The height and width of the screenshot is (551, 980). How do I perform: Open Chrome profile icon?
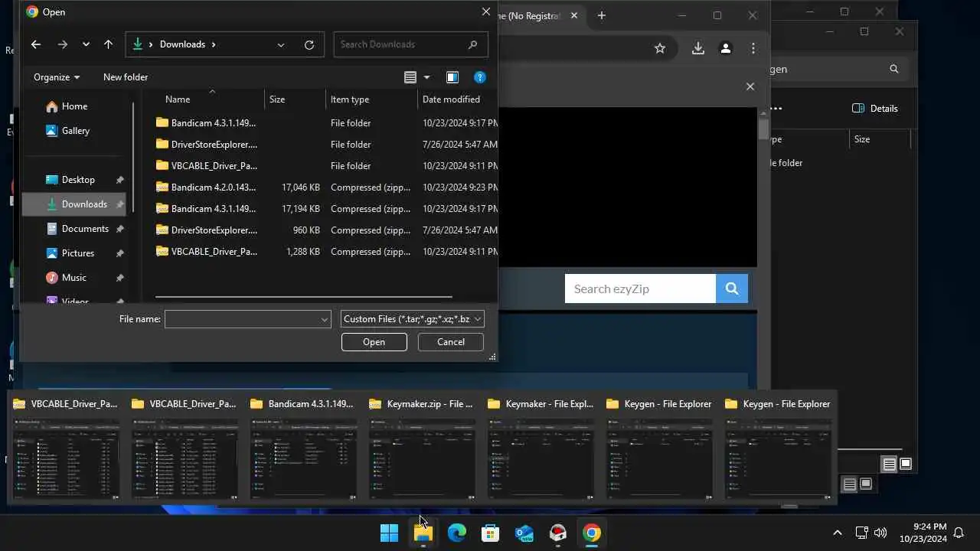[726, 48]
